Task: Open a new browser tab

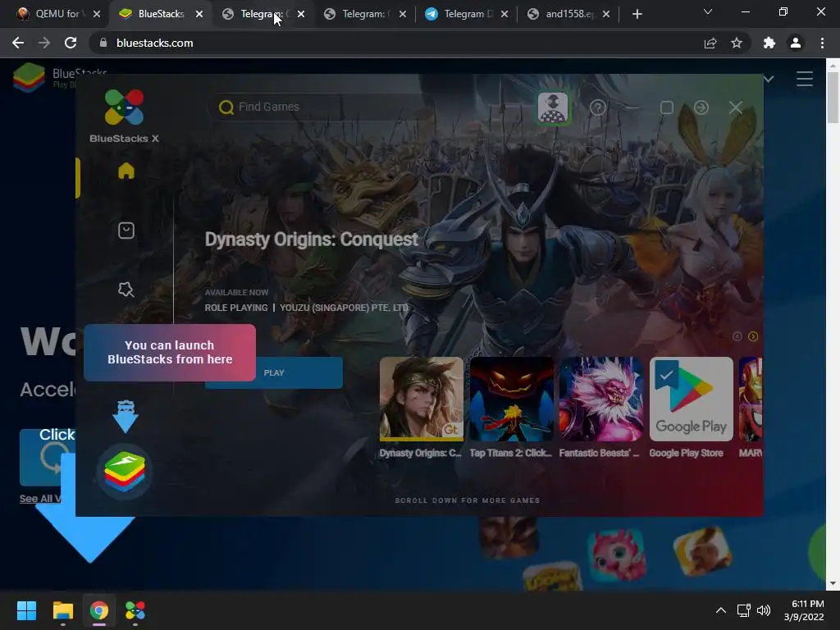Action: tap(637, 15)
